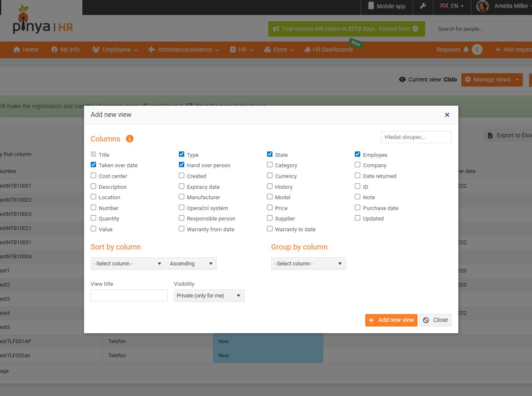Click the Search for people field
The height and width of the screenshot is (396, 532).
[x=481, y=29]
